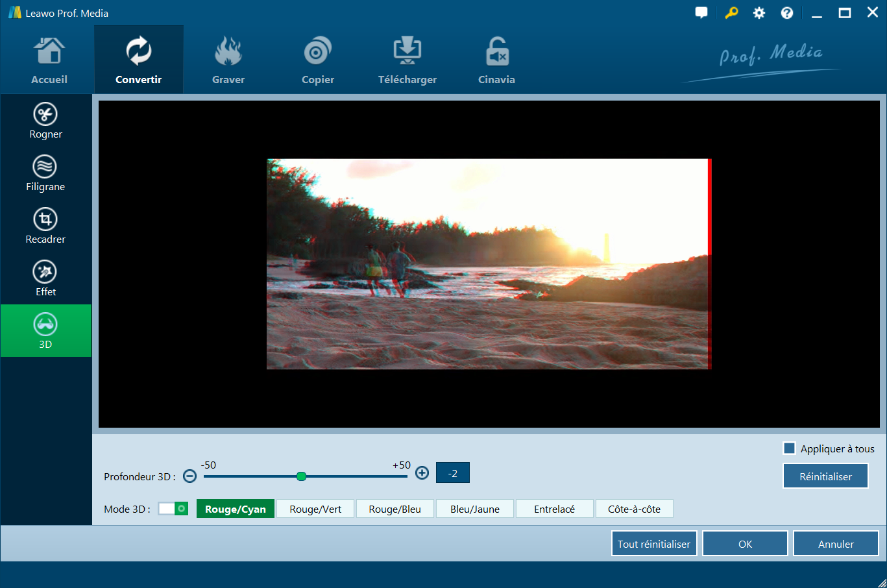Click the Profondeur 3D slider handle

pyautogui.click(x=301, y=476)
